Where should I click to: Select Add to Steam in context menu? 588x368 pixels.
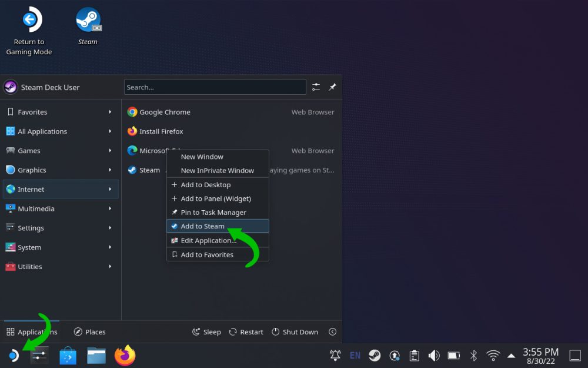tap(203, 226)
